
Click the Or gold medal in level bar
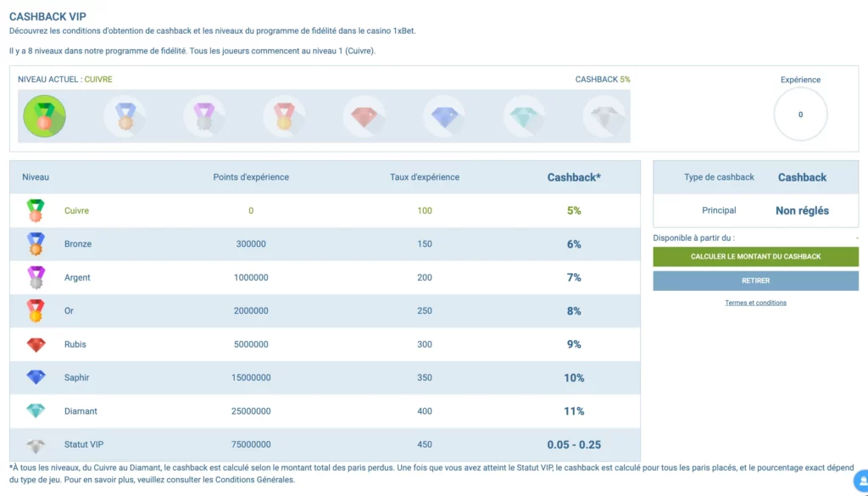284,116
